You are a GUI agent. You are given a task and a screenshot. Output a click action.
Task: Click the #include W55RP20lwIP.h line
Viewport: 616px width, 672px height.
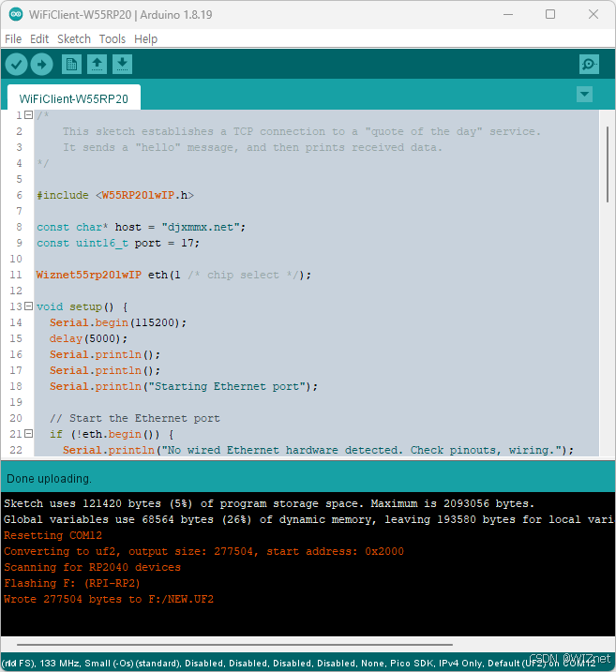(115, 195)
